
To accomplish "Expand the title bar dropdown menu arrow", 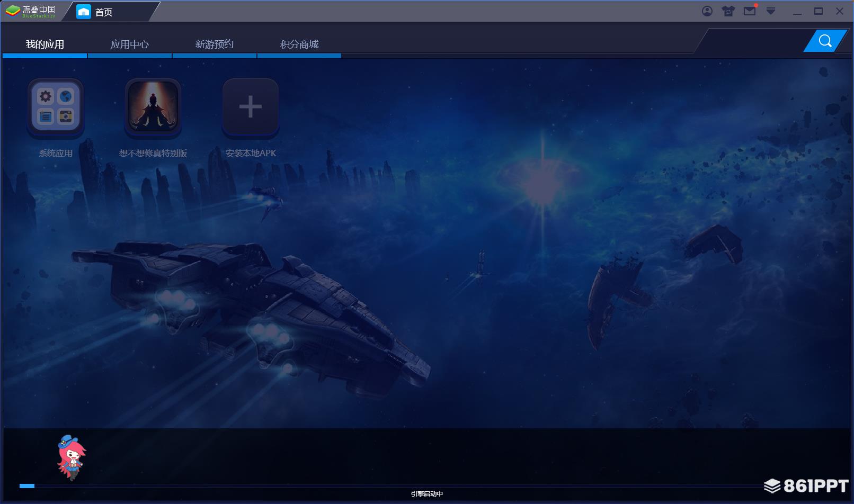I will 771,11.
